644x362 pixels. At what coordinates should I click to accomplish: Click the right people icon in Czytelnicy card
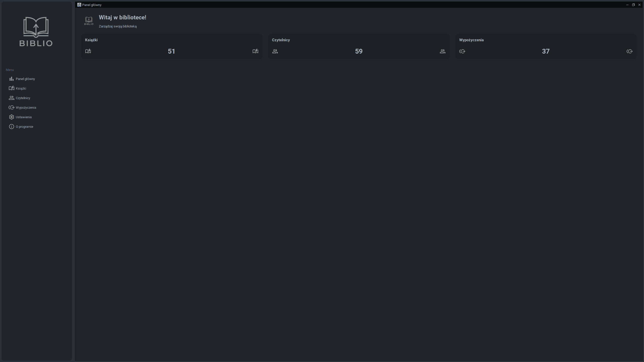click(x=443, y=51)
